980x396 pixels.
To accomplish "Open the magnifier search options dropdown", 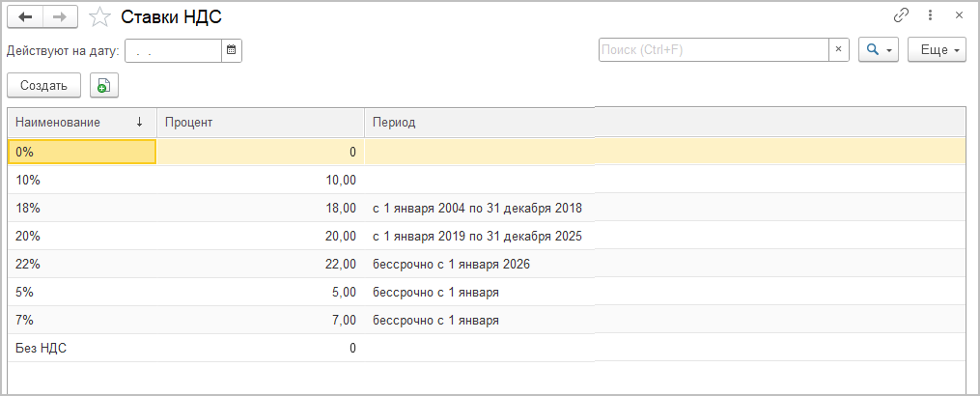I will pos(879,50).
